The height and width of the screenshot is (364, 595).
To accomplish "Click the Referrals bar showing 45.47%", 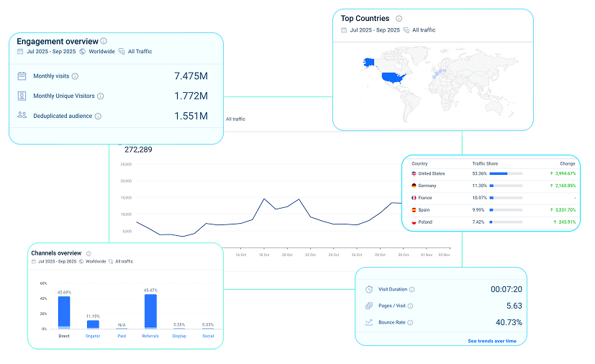I will [150, 311].
